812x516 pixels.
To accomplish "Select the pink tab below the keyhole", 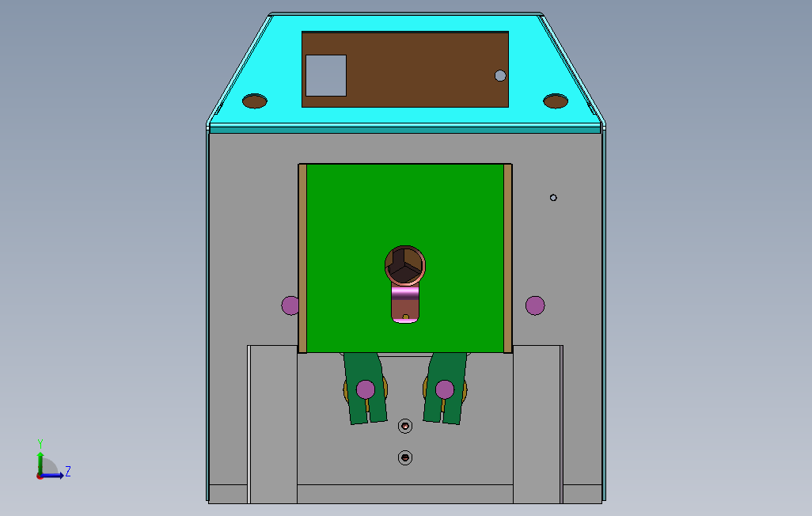I will pos(405,304).
